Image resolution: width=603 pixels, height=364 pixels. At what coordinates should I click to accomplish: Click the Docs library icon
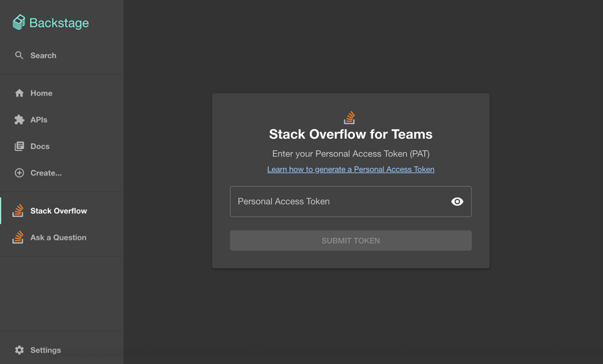[x=19, y=147]
